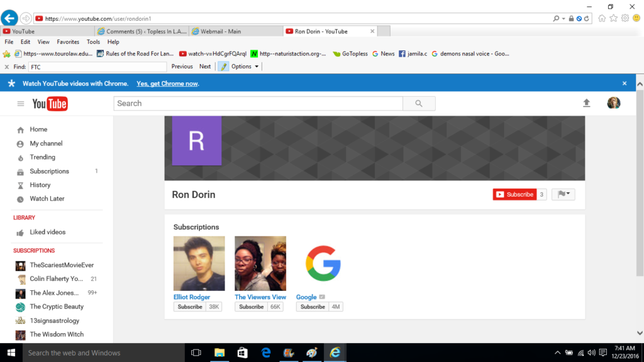Click the YouTube search input box
Screen dimensions: 644x362
pos(258,104)
